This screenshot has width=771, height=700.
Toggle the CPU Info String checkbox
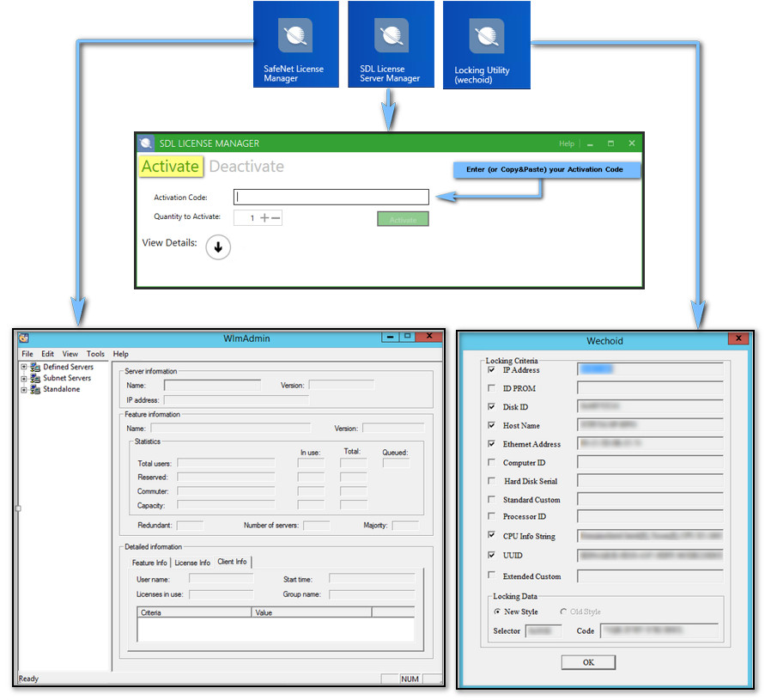pos(491,535)
